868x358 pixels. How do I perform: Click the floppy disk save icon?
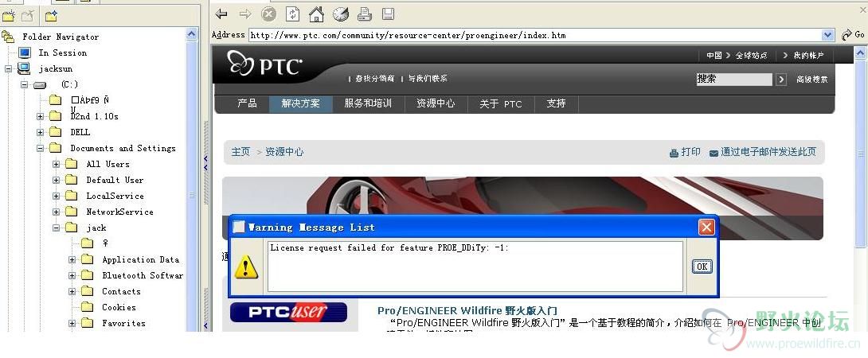[x=388, y=14]
